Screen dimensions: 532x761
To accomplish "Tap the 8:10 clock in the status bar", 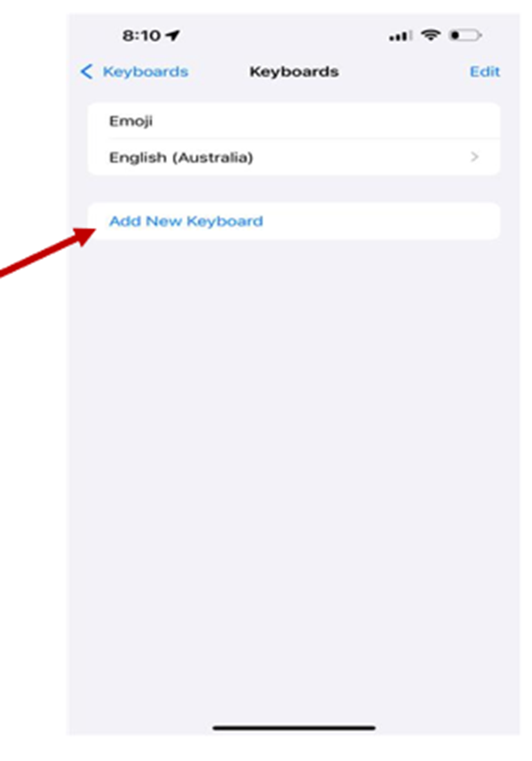I will (141, 36).
